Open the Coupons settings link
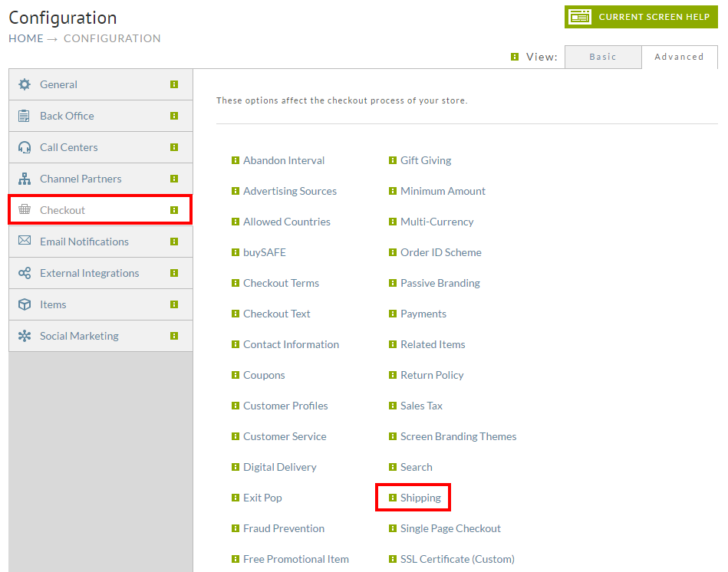The height and width of the screenshot is (572, 728). 264,375
